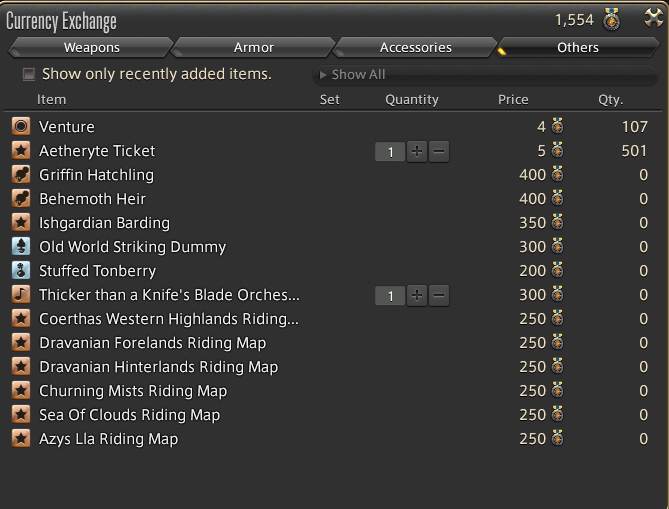669x509 pixels.
Task: Open the Armor tab
Action: click(253, 47)
